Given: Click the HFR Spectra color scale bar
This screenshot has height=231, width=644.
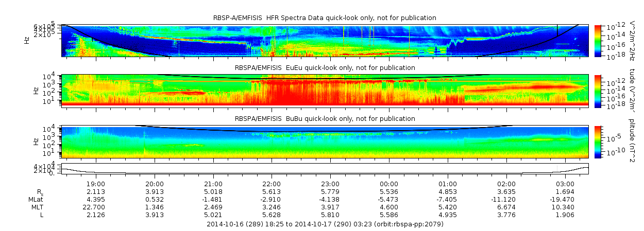Looking at the screenshot, I should coord(598,40).
